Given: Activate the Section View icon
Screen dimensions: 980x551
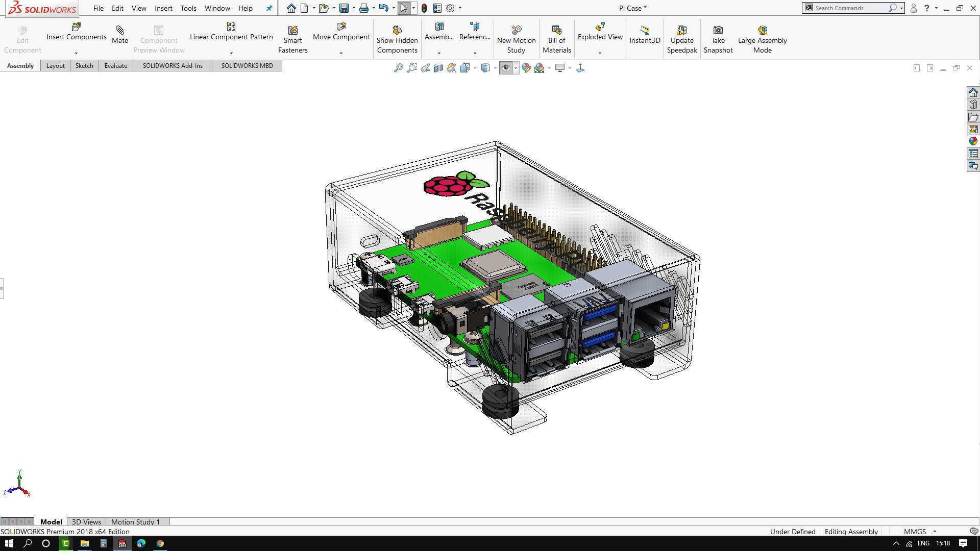Looking at the screenshot, I should (438, 68).
